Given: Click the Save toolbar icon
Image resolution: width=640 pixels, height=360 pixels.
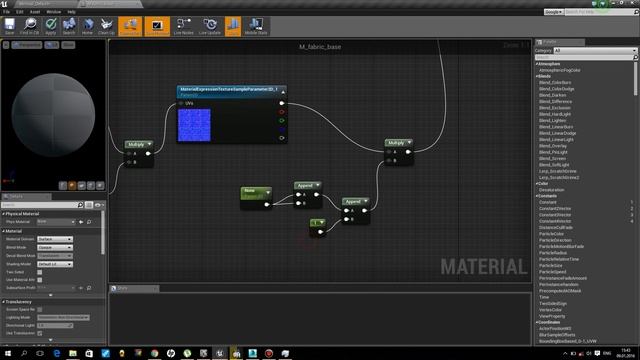Looking at the screenshot, I should 9,26.
